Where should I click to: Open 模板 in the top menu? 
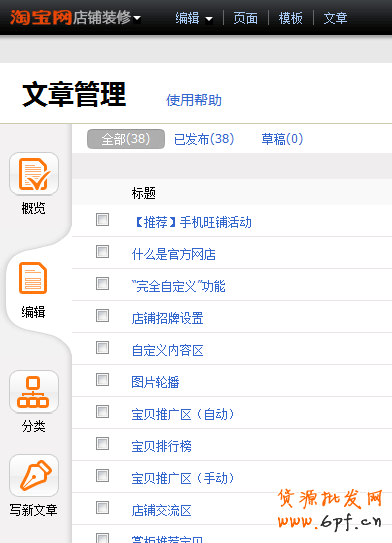tap(291, 18)
